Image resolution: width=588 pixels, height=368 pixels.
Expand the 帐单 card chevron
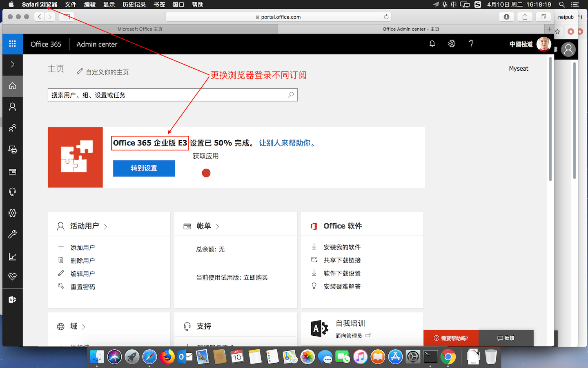(x=217, y=227)
